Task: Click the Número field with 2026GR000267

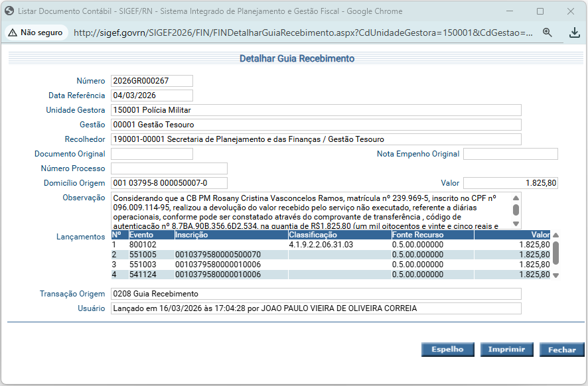Action: pyautogui.click(x=152, y=81)
